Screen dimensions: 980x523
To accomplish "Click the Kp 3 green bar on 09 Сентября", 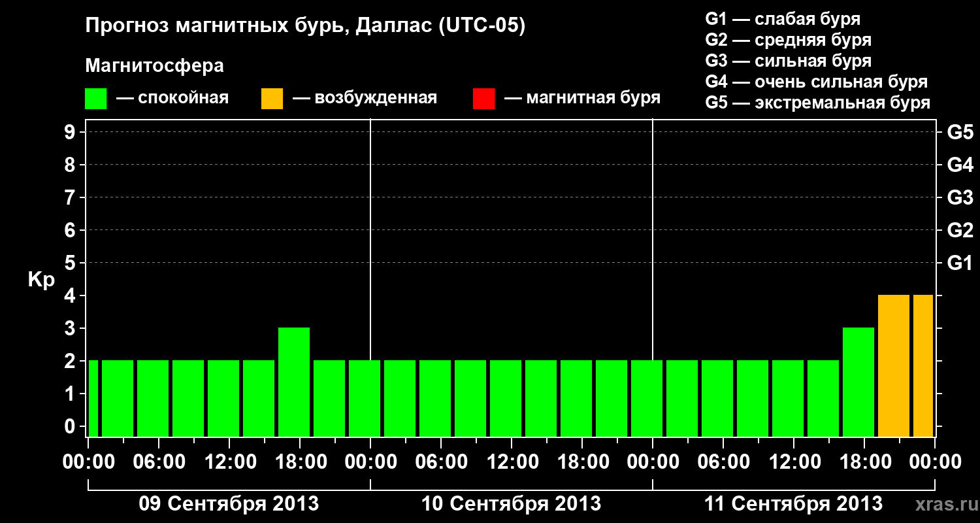I will [x=294, y=382].
